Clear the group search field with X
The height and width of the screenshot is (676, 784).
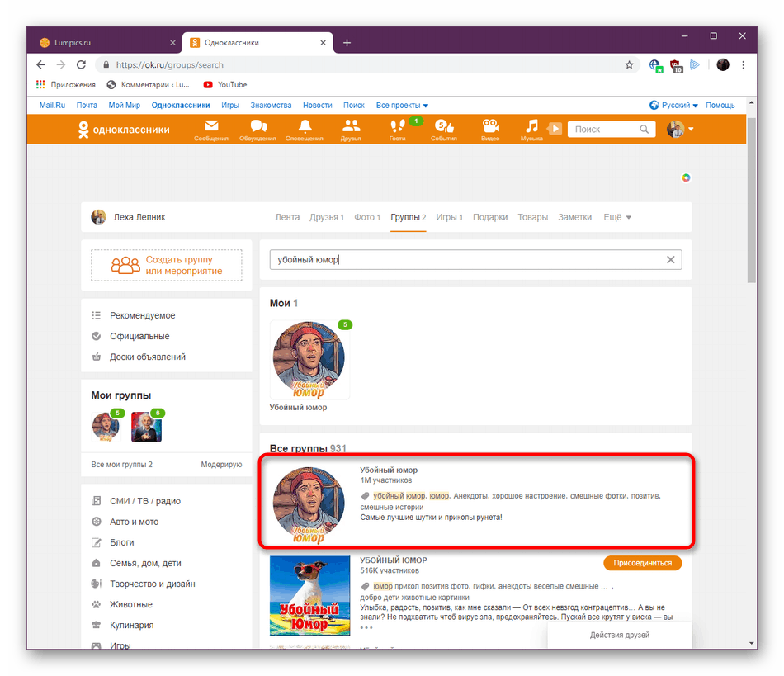(x=670, y=259)
